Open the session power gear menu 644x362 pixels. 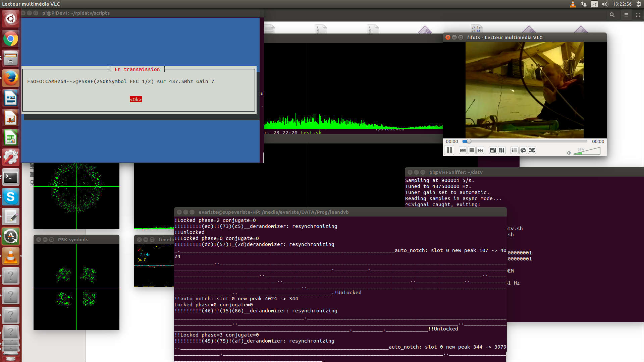click(638, 4)
